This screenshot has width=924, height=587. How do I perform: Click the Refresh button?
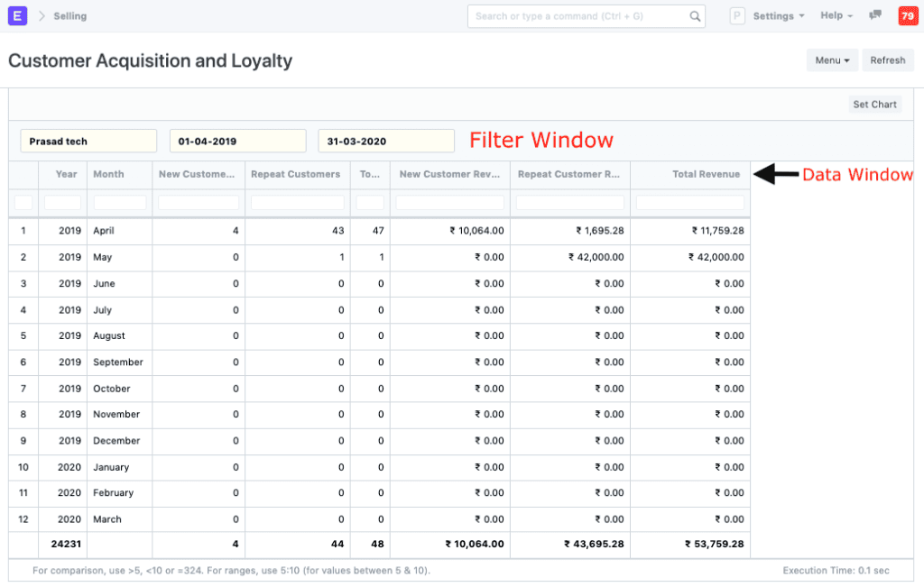[x=888, y=60]
